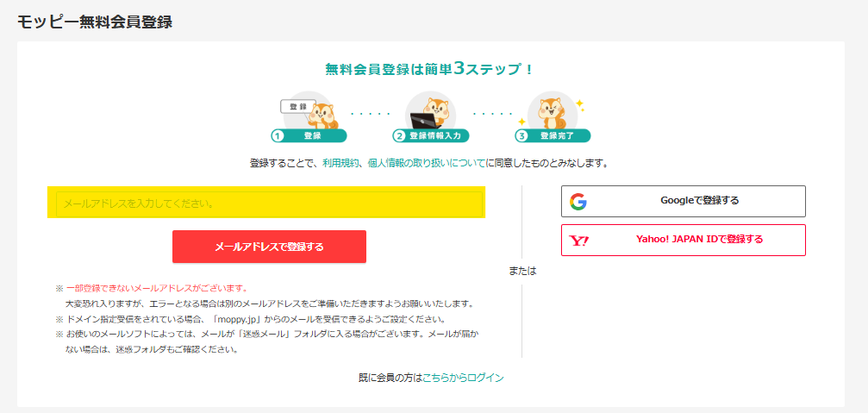The height and width of the screenshot is (413, 868).
Task: Click the Yahoo 'Y!' logo icon
Action: point(579,241)
